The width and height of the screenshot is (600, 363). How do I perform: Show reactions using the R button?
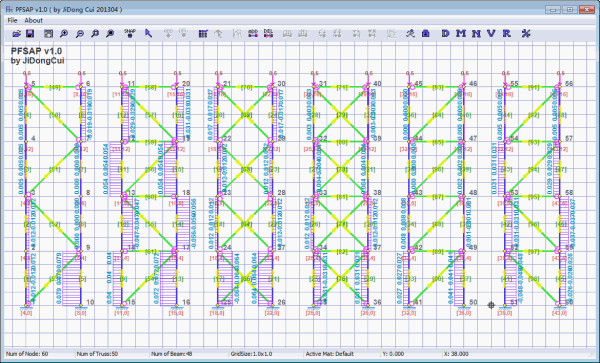[507, 34]
